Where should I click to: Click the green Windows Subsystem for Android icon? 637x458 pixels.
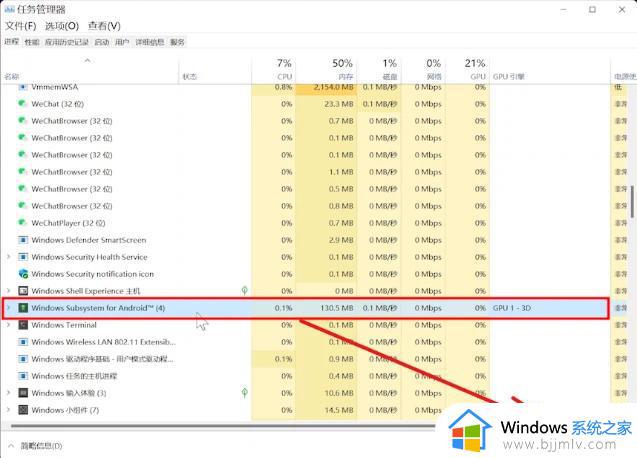coord(23,308)
